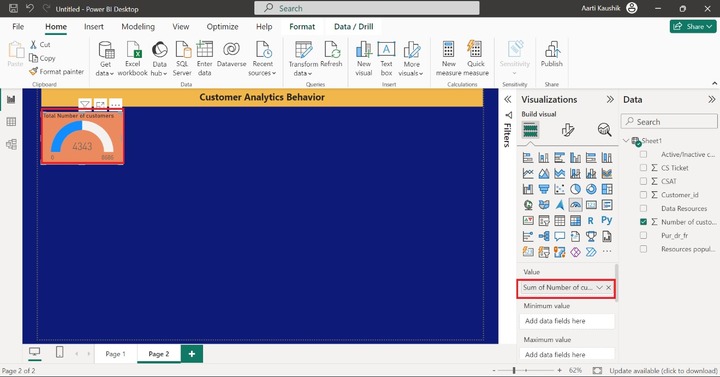The image size is (720, 377).
Task: Choose the Card visual
Action: (591, 205)
